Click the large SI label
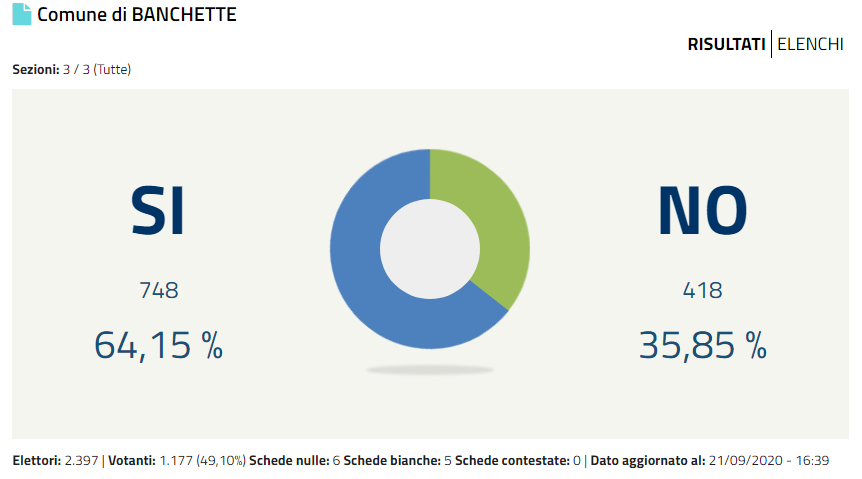Image resolution: width=862 pixels, height=479 pixels. [158, 212]
